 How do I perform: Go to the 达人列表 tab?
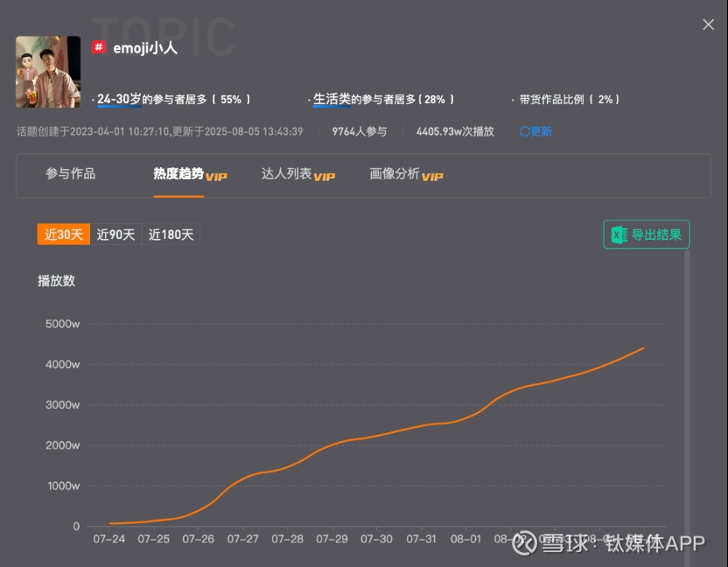(x=287, y=173)
